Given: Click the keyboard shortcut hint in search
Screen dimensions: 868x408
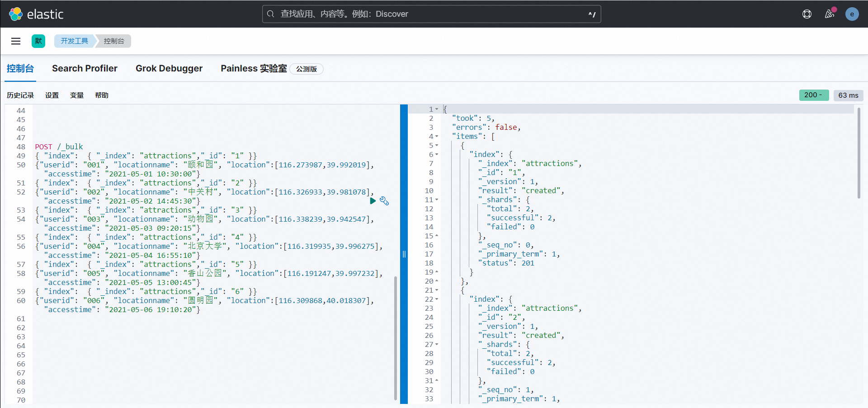Looking at the screenshot, I should [592, 14].
